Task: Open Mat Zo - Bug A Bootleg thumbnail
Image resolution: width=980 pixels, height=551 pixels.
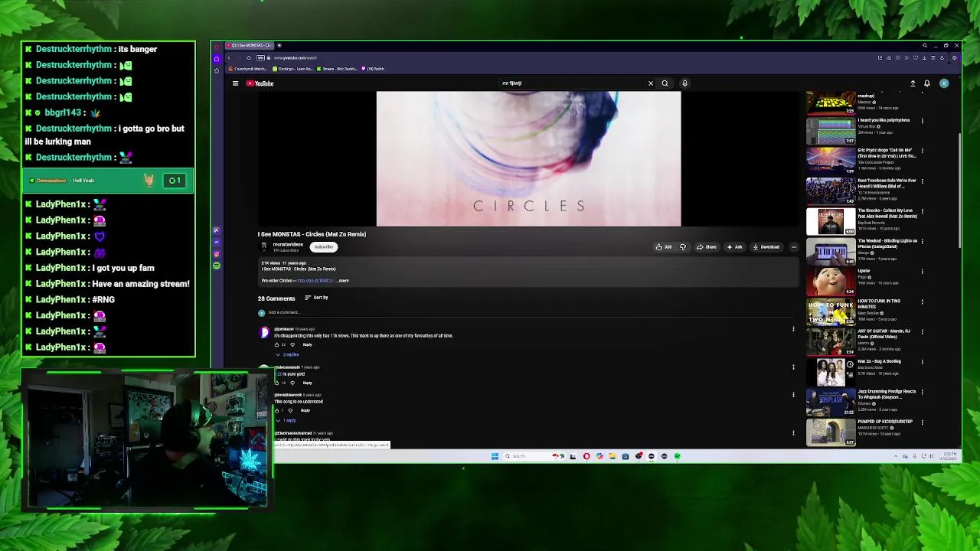Action: [831, 372]
